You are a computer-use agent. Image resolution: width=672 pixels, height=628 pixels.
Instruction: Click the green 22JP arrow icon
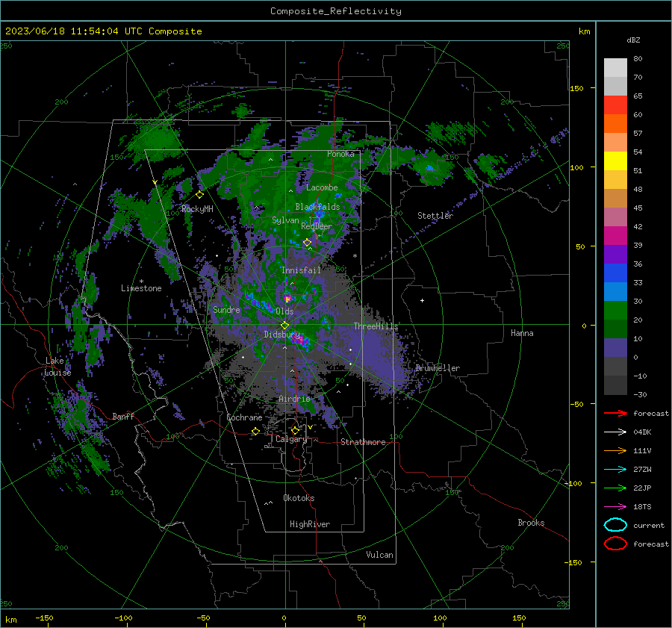point(615,488)
